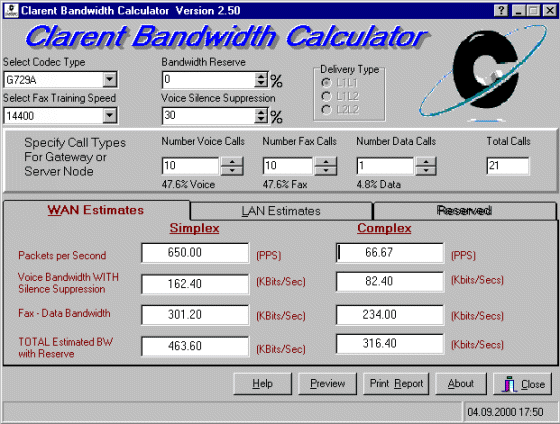Click the Complex column heading
The image size is (560, 424).
coord(384,228)
